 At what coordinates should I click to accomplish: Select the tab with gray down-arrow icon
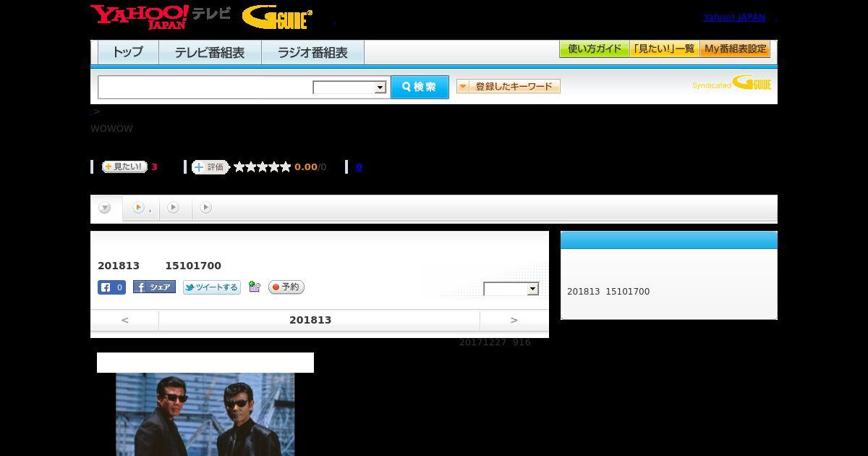[x=106, y=208]
